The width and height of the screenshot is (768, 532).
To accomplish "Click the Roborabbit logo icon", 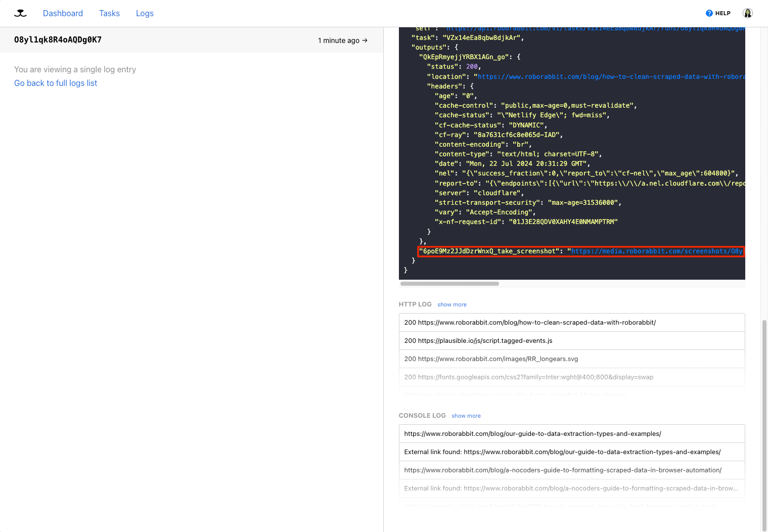I will coord(20,13).
